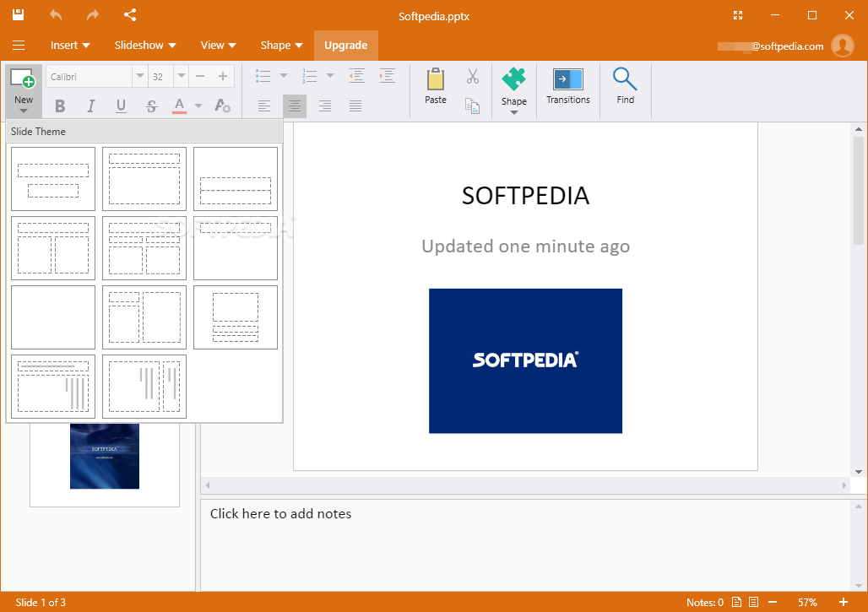Align text center
The height and width of the screenshot is (612, 868).
coord(295,106)
